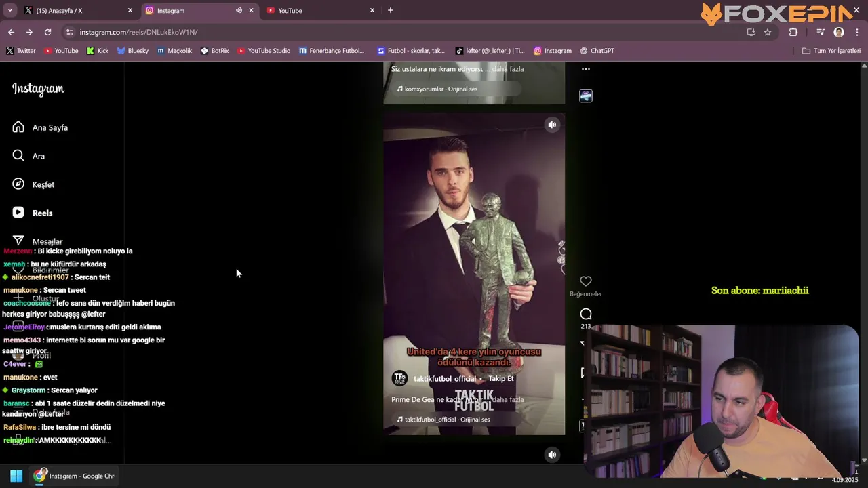Open komxyorumlar Orijinal ses audio link
868x488 pixels.
click(437, 89)
